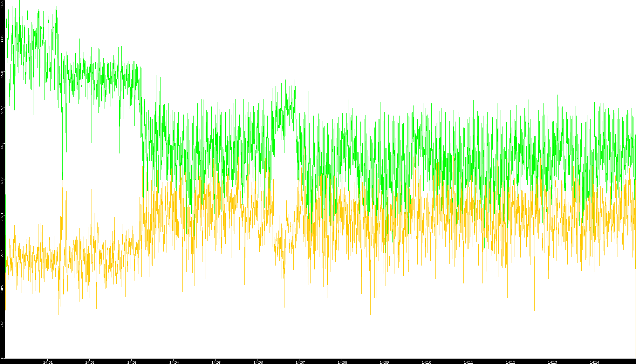Click the 1485 value on the vertical axis
636x364 pixels.
(x=2, y=289)
